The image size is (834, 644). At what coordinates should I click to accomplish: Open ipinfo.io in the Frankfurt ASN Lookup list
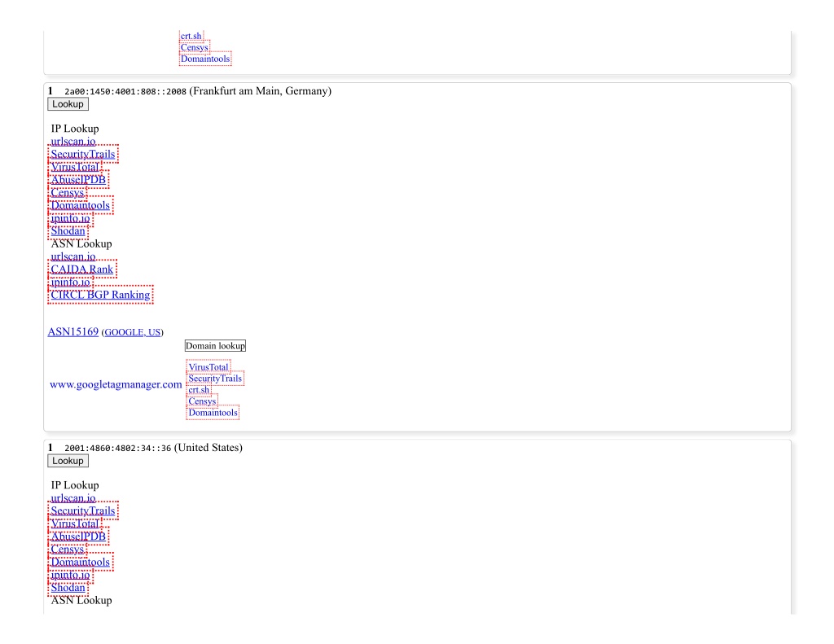70,282
